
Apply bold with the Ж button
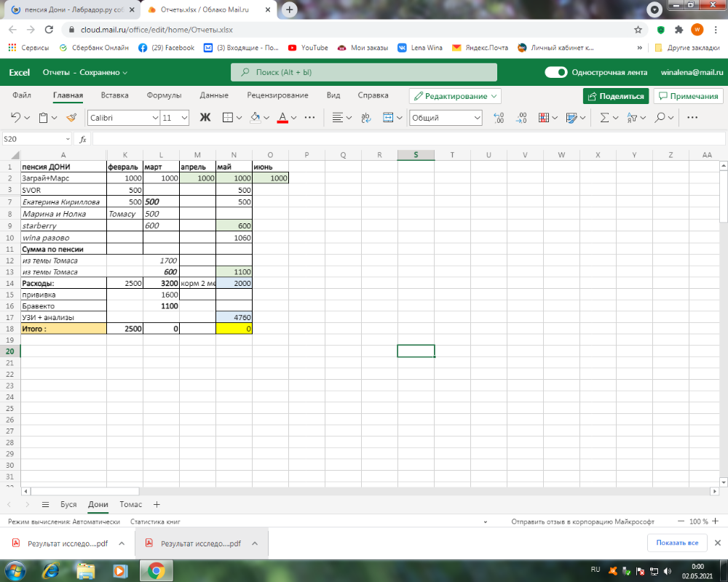(x=205, y=117)
